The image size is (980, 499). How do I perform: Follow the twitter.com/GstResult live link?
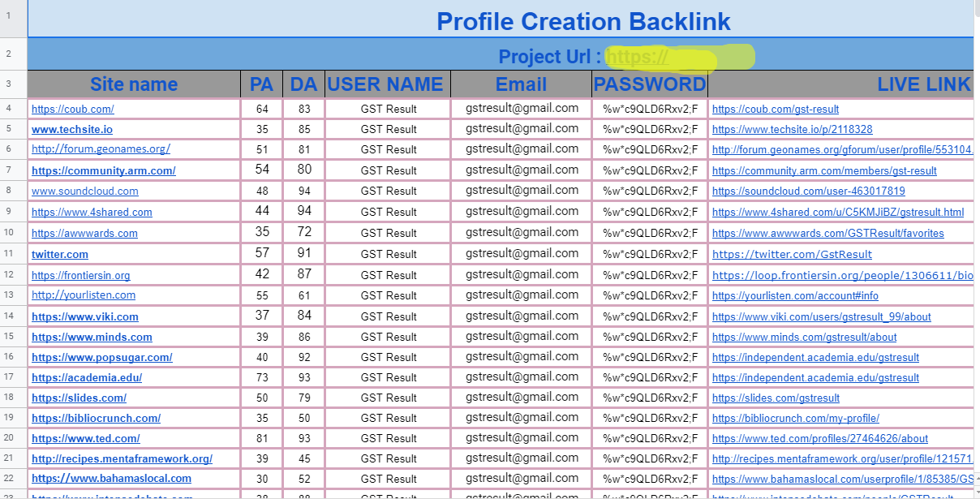point(790,253)
